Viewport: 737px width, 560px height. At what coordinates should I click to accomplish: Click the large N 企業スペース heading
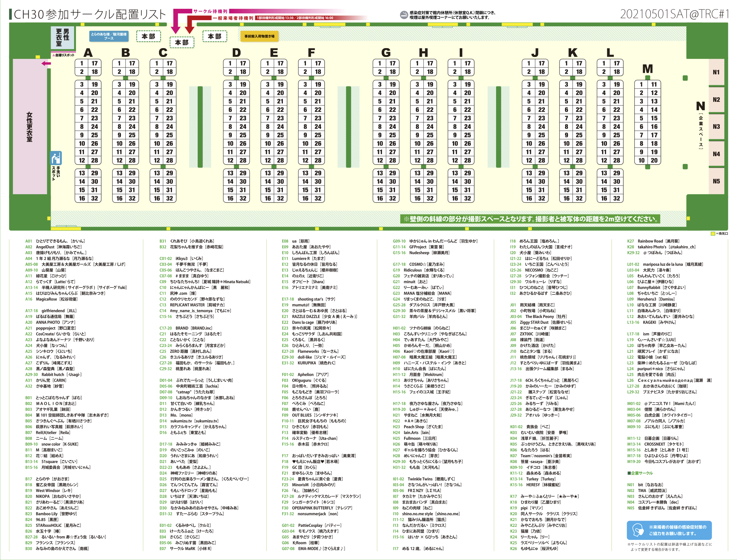700,106
